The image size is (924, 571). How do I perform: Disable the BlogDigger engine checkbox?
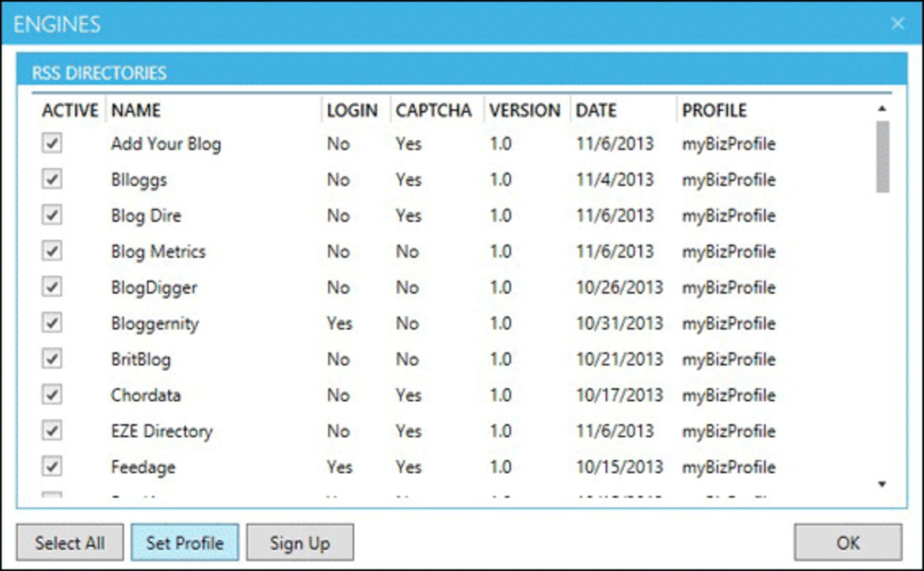(x=51, y=287)
